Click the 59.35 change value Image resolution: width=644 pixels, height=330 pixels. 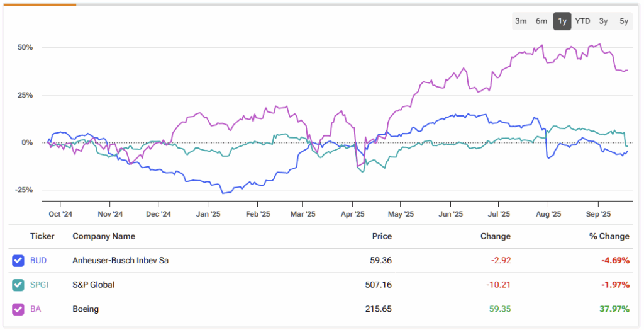pyautogui.click(x=500, y=309)
